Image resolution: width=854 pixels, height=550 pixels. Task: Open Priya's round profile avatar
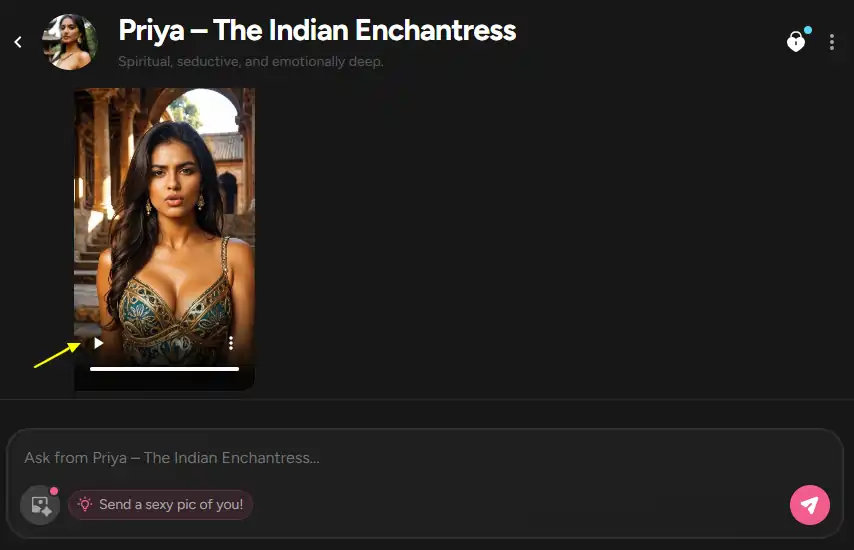[70, 42]
